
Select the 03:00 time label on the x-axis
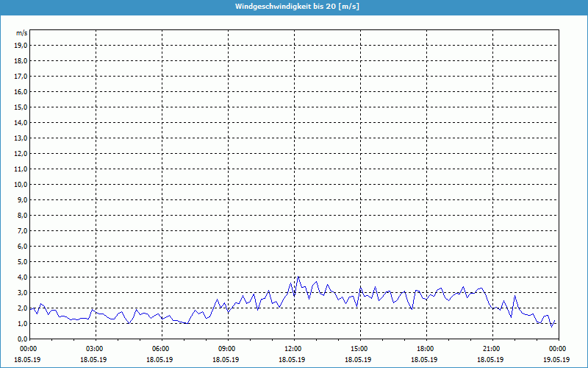[x=96, y=349]
